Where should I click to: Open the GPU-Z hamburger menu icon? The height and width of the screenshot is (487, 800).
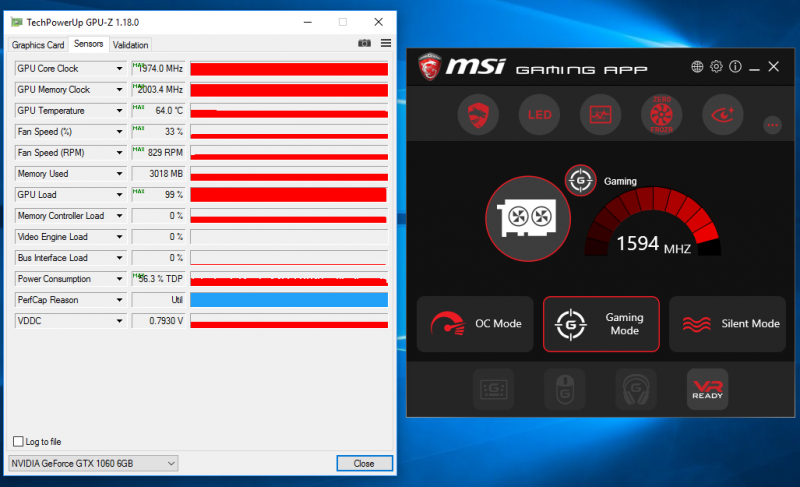tap(386, 43)
